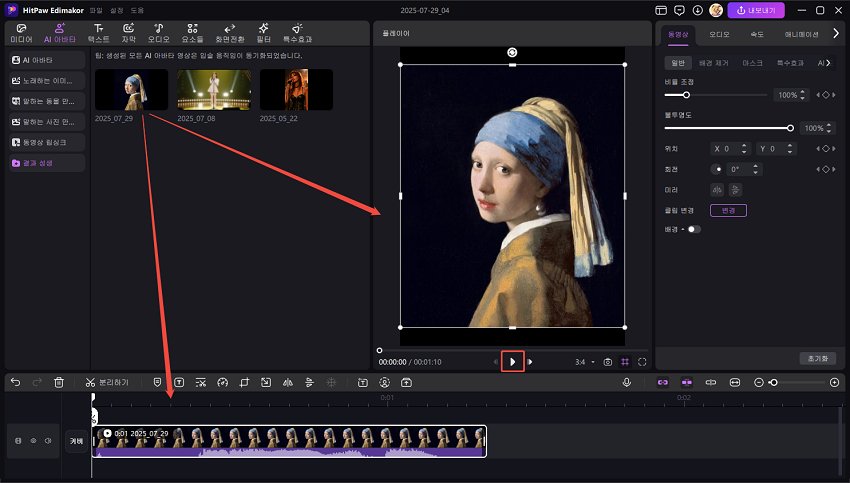
Task: Flip the clip horizontally in properties
Action: click(717, 190)
